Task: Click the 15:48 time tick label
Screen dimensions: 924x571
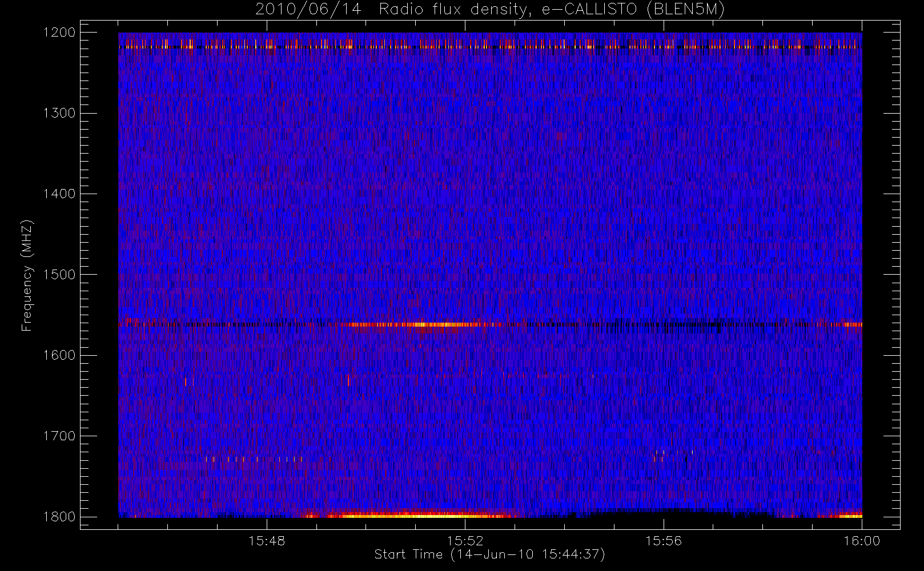Action: (267, 541)
